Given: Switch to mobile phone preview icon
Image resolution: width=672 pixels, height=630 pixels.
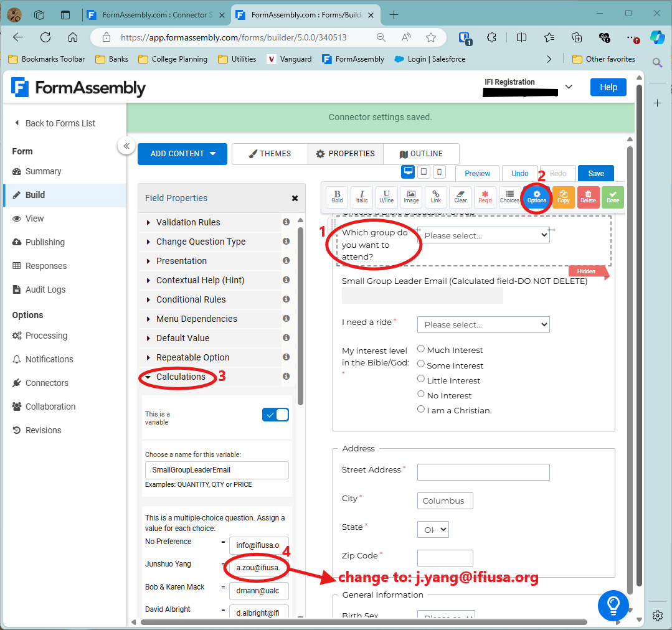Looking at the screenshot, I should pos(440,172).
